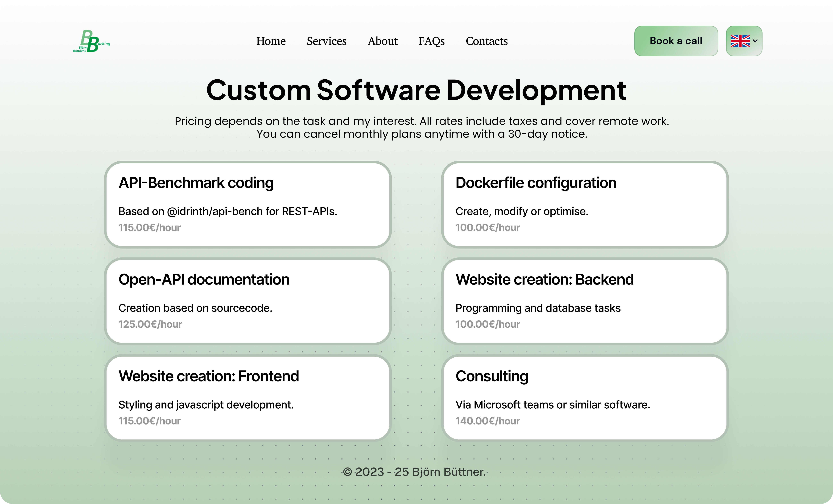
Task: Click the @idrinth/api-bench description text
Action: [x=227, y=211]
